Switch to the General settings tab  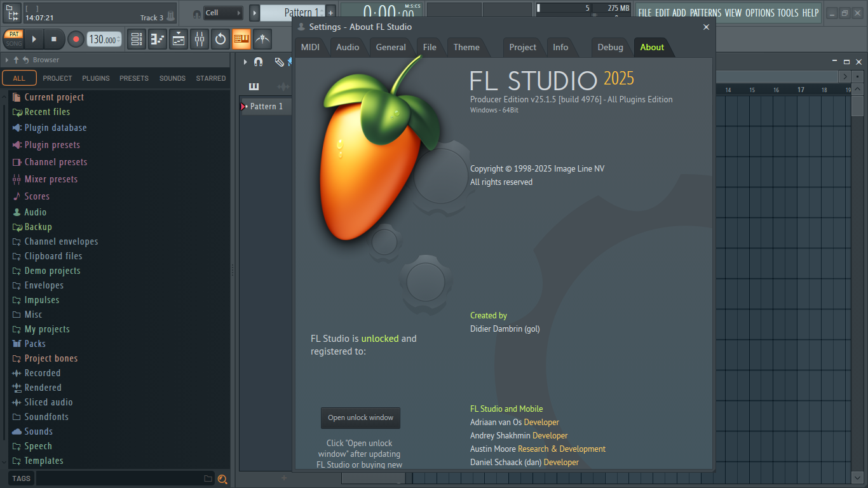[x=391, y=47]
